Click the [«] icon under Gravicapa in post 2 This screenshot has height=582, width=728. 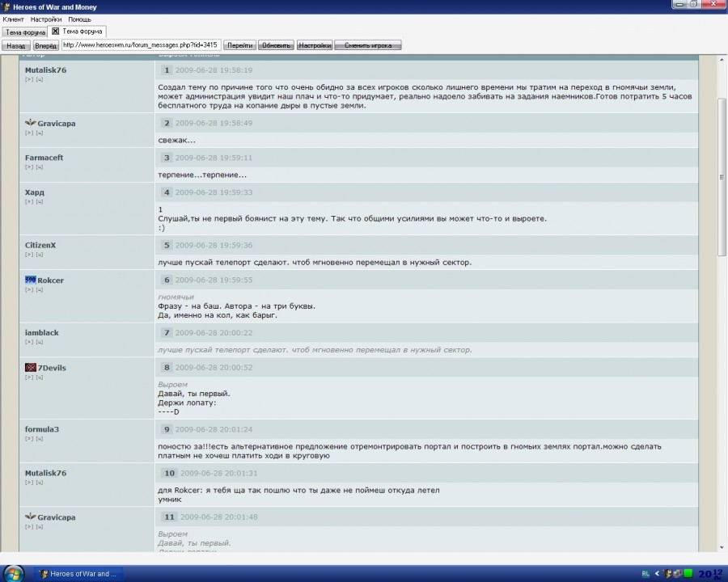[39, 133]
